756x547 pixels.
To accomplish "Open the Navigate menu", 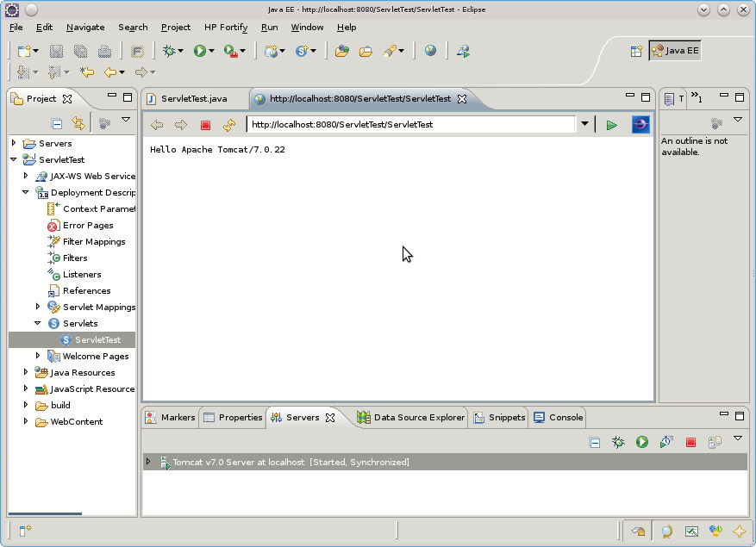I will pos(85,28).
